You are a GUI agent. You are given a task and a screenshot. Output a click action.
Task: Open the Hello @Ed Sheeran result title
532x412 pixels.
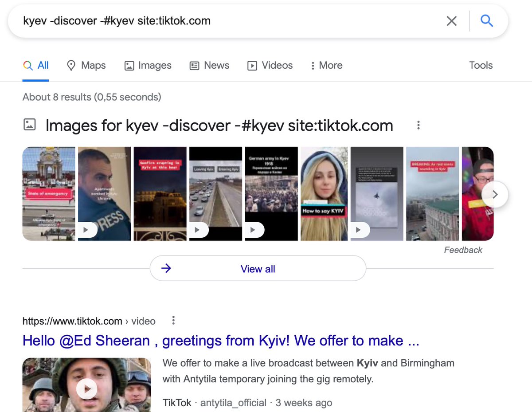tap(221, 341)
